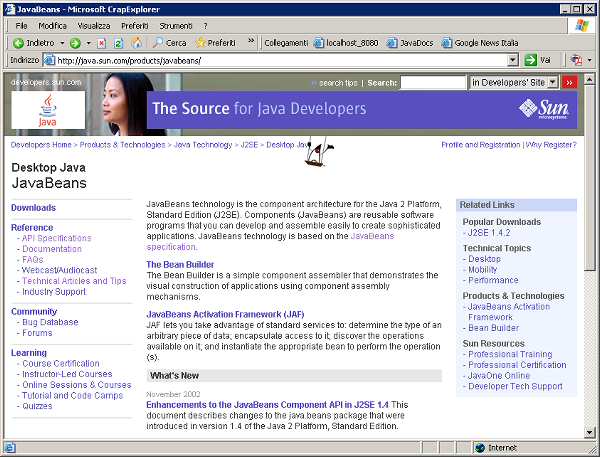Click the Windows flag logo throbber

[x=582, y=26]
